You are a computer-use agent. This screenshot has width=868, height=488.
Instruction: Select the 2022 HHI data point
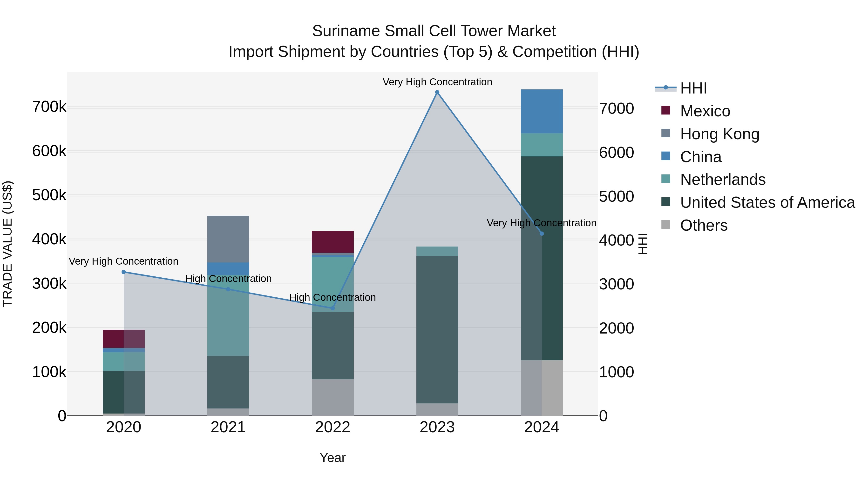pos(332,308)
